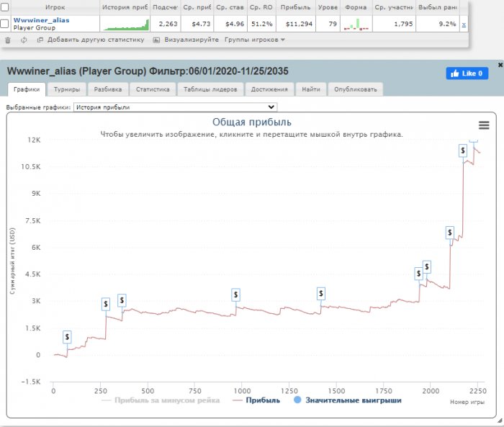This screenshot has width=504, height=427.
Task: Switch to the 'Турниры' tab
Action: coord(67,89)
